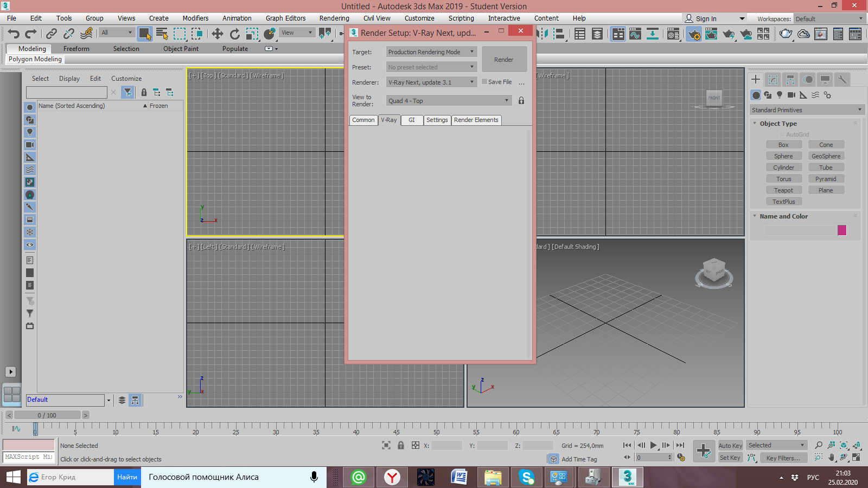
Task: Expand the Standard Primitives dropdown
Action: [x=806, y=110]
